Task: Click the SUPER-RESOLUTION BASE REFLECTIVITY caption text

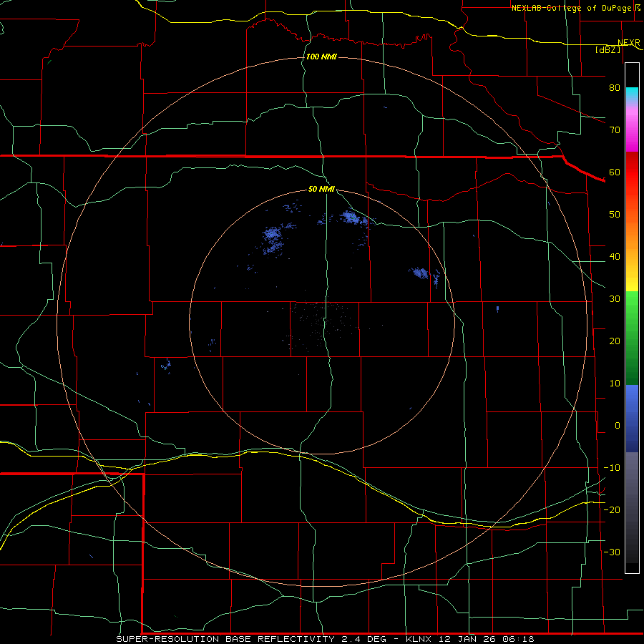Action: 225,639
